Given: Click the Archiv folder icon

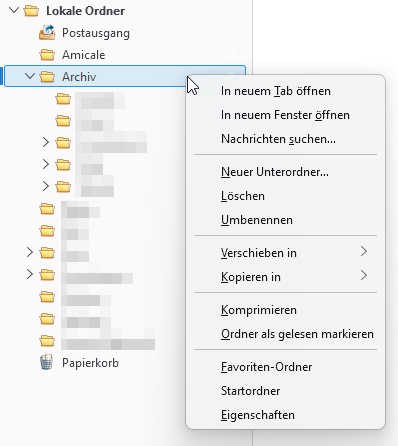Looking at the screenshot, I should (x=47, y=77).
